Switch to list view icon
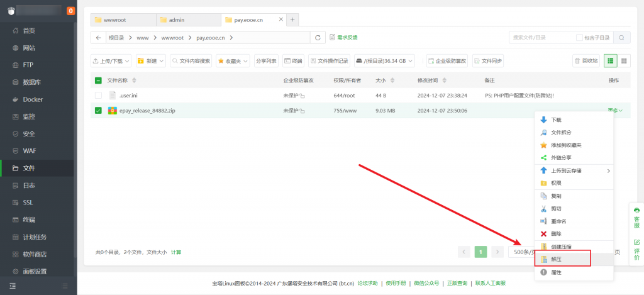This screenshot has width=644, height=295. tap(609, 61)
